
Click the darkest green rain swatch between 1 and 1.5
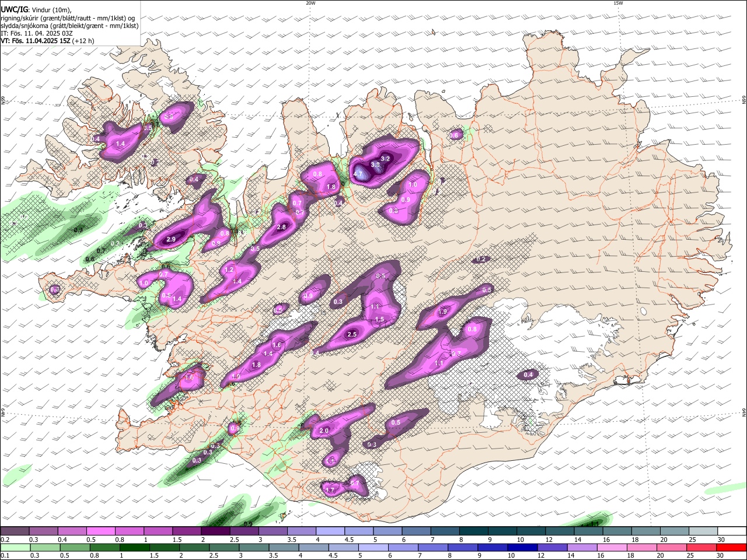point(134,548)
